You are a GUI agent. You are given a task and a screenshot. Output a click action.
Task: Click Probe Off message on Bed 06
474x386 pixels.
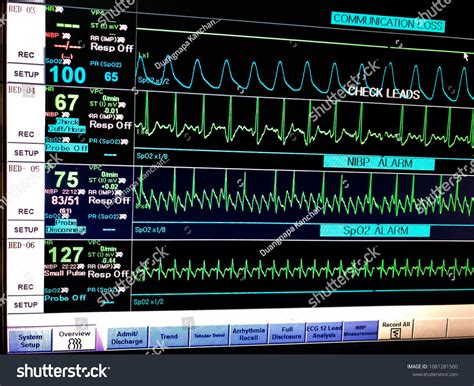click(x=65, y=298)
